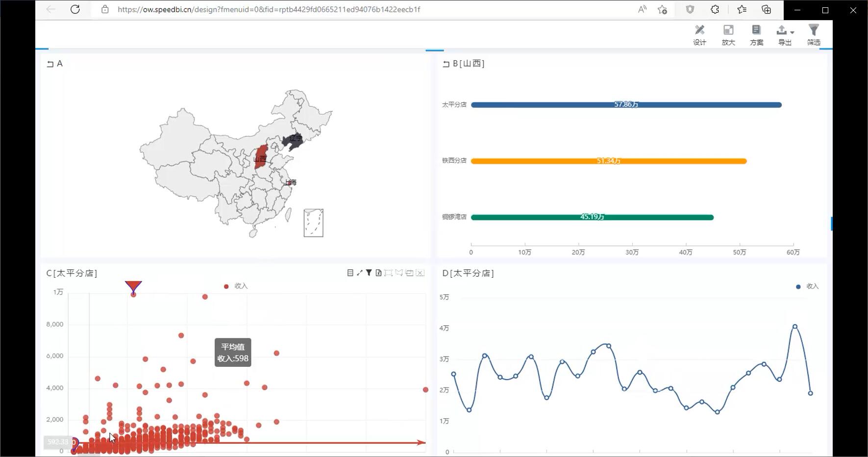Clear brush selection in chart C toolbar

tap(420, 273)
